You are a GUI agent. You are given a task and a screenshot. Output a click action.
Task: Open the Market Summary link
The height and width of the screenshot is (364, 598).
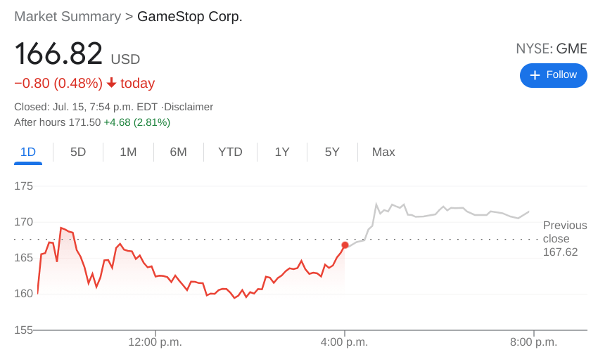(x=68, y=16)
